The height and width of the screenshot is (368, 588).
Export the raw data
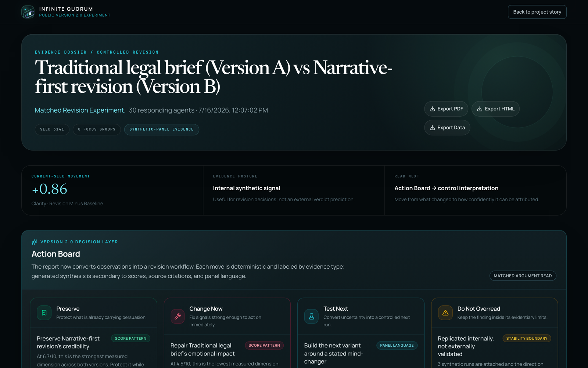coord(447,128)
